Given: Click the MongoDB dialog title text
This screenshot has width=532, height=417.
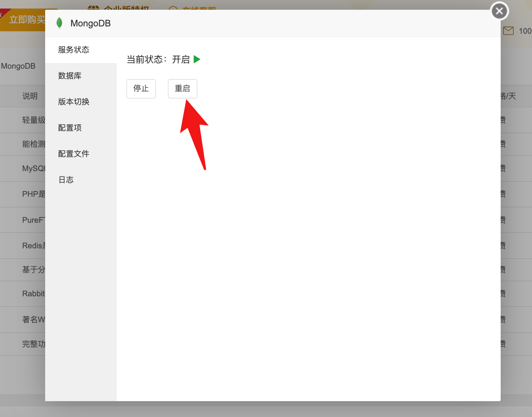Looking at the screenshot, I should (91, 23).
